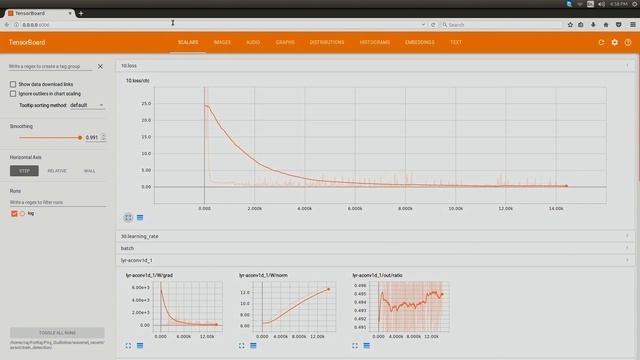
Task: Open TensorBoard help question mark icon
Action: (628, 42)
